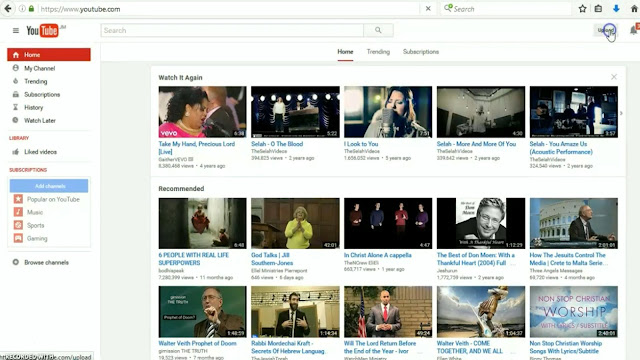Open the bookmarks library icon

[x=598, y=9]
